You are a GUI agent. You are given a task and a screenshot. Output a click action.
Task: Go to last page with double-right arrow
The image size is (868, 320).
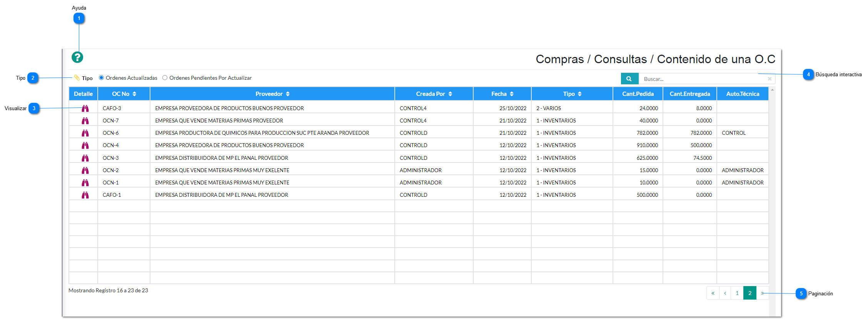point(762,293)
